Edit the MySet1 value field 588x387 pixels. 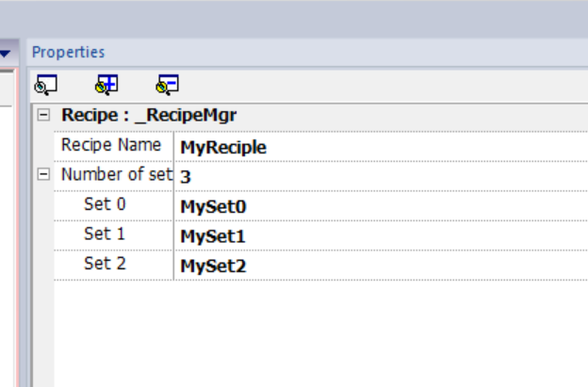[381, 235]
